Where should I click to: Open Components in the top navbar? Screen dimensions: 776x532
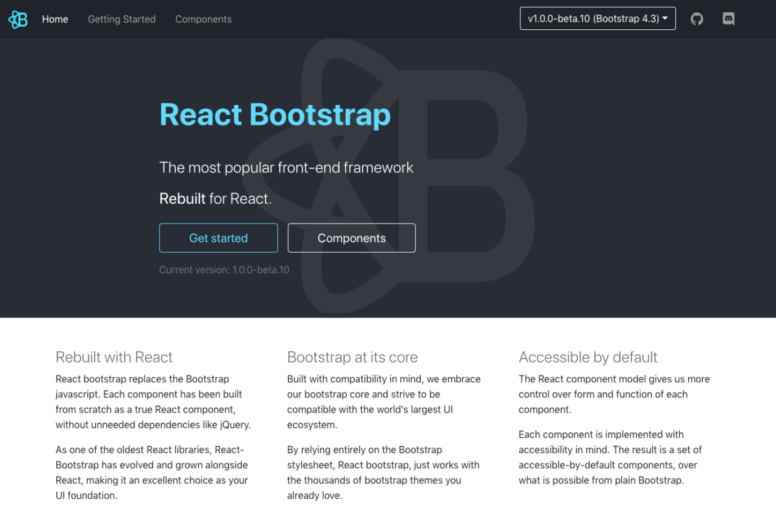tap(203, 19)
